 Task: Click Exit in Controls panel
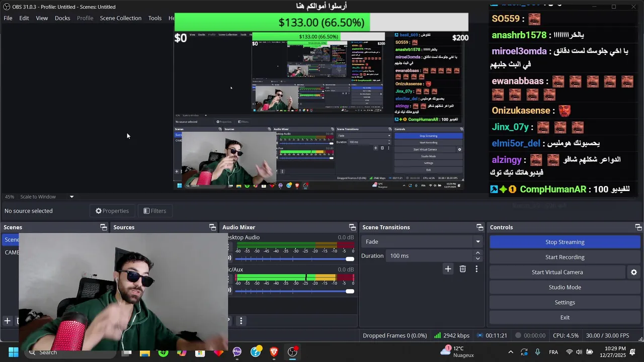[565, 317]
